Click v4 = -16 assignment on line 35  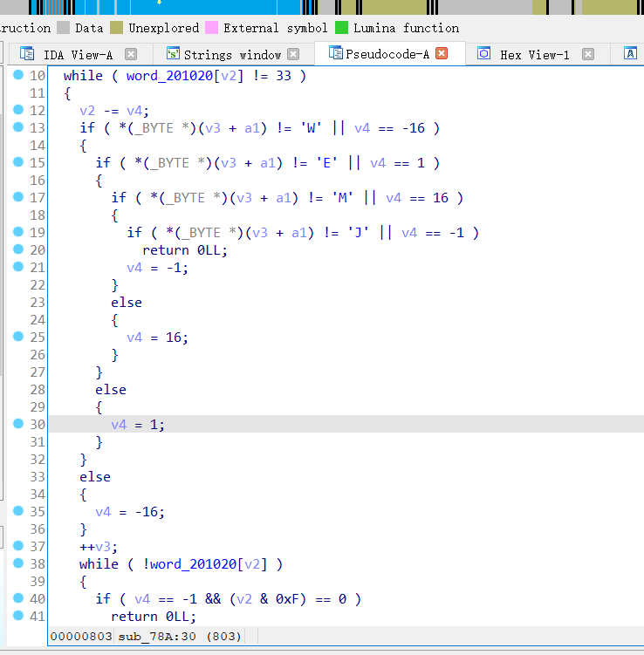130,512
